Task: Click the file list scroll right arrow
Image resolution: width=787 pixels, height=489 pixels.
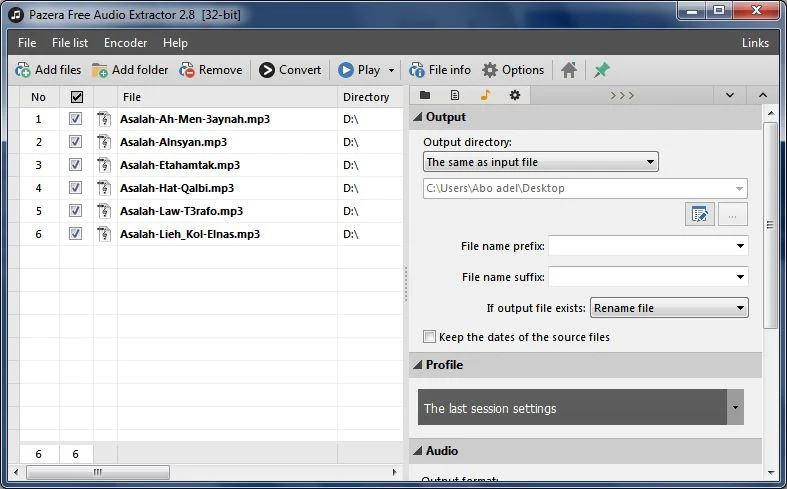Action: click(395, 472)
